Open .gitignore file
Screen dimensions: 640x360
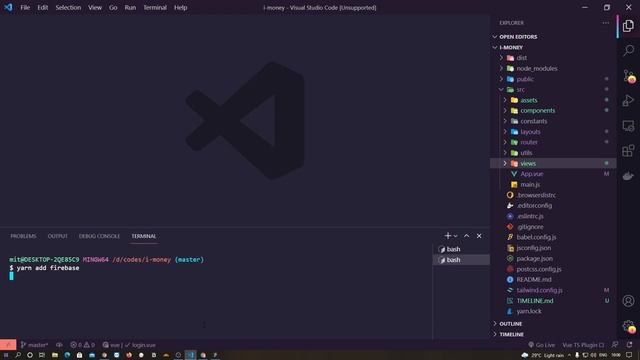click(553, 227)
